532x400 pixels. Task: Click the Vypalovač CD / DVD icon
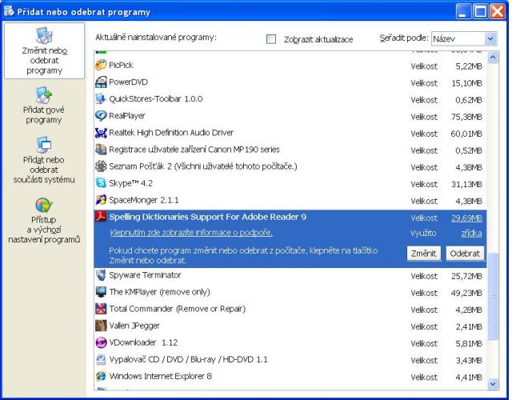click(x=101, y=359)
